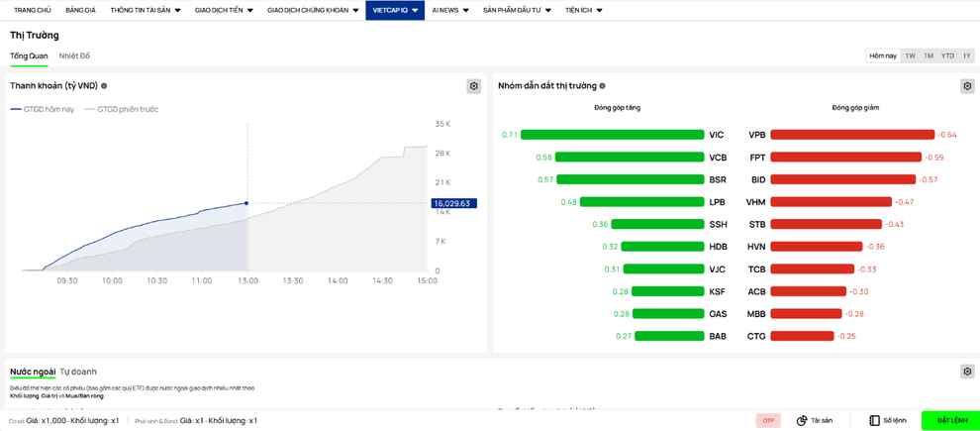Viewport: 980px width, 431px height.
Task: Open settings gear for Nhóm dẫn dắt thị trường
Action: pyautogui.click(x=967, y=86)
